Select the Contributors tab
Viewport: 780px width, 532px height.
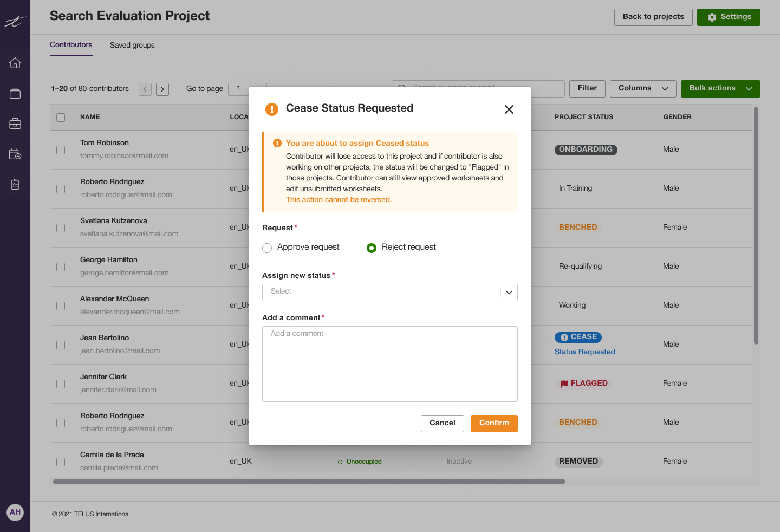(71, 45)
